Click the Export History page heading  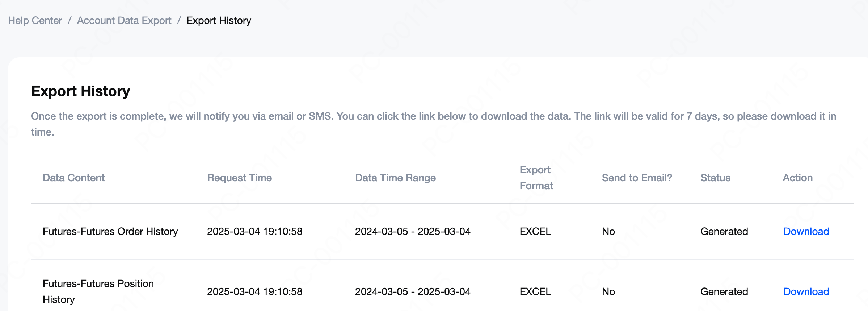pyautogui.click(x=81, y=91)
